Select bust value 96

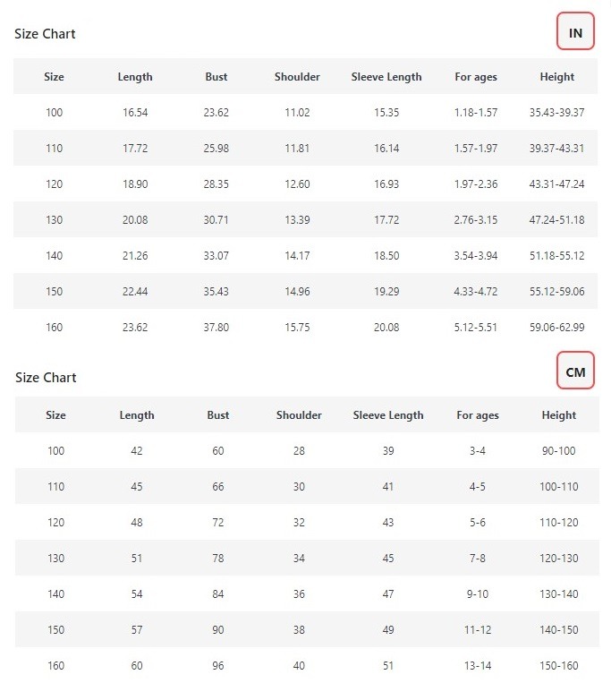(x=218, y=666)
